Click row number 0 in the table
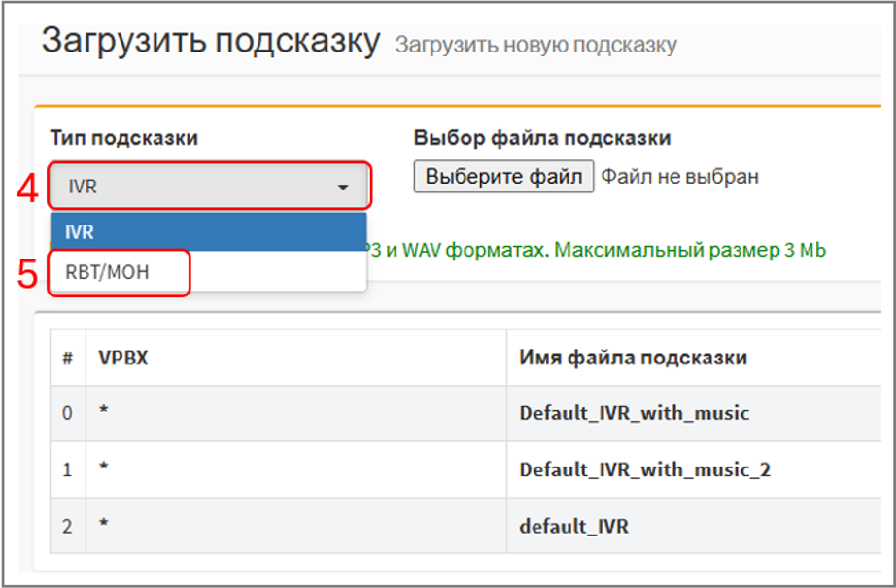The height and width of the screenshot is (588, 896). coord(67,413)
